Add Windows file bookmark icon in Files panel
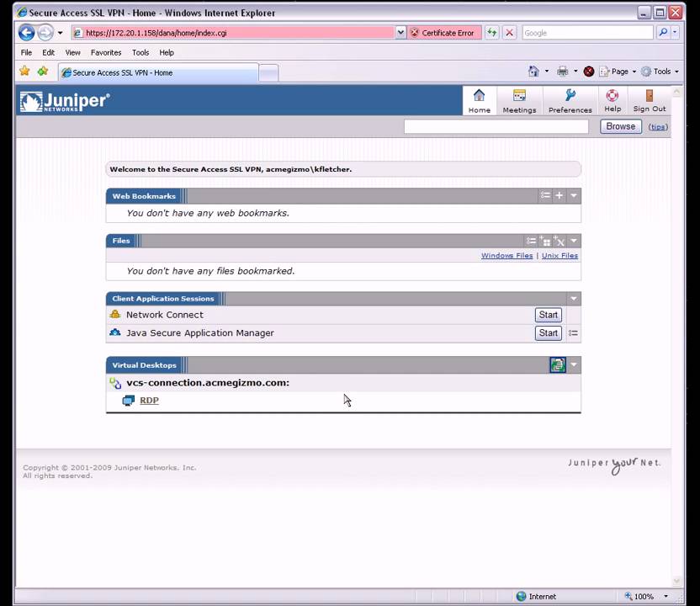The image size is (700, 606). coord(544,242)
